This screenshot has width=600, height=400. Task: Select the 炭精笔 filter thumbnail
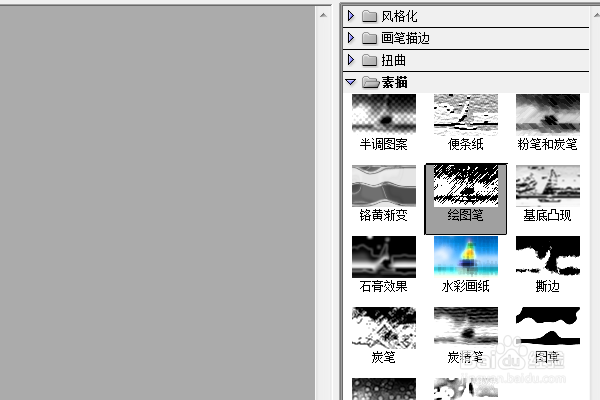click(x=466, y=328)
